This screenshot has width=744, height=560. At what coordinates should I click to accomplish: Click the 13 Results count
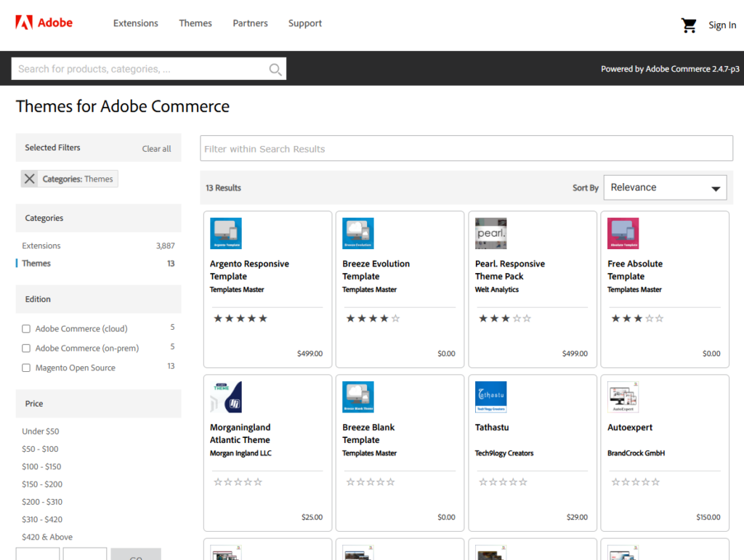pyautogui.click(x=223, y=188)
